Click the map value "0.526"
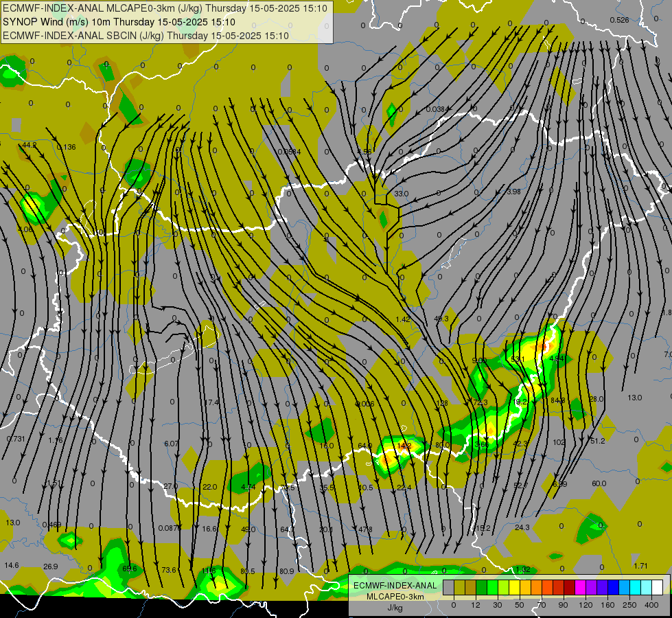 coord(619,20)
